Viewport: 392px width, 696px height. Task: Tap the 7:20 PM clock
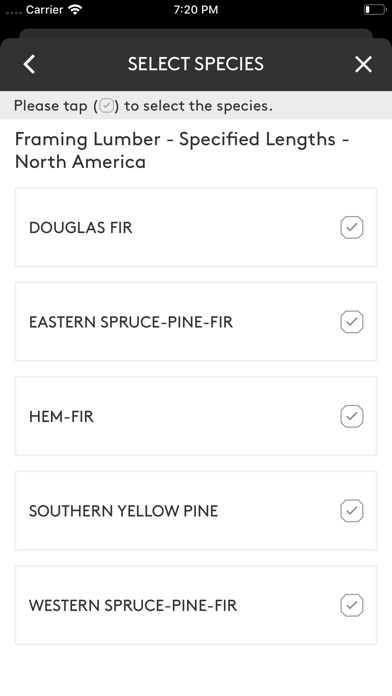pos(196,10)
